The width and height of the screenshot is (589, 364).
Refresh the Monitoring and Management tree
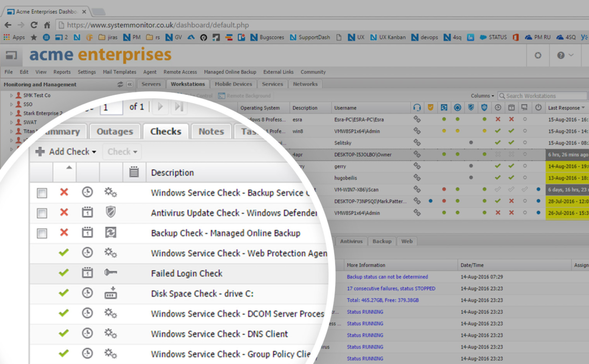pyautogui.click(x=120, y=84)
